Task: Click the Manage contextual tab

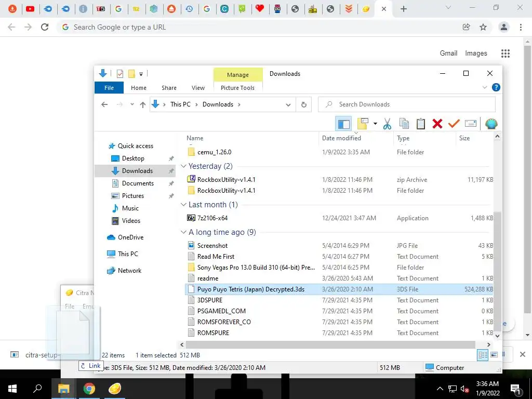Action: 238,75
